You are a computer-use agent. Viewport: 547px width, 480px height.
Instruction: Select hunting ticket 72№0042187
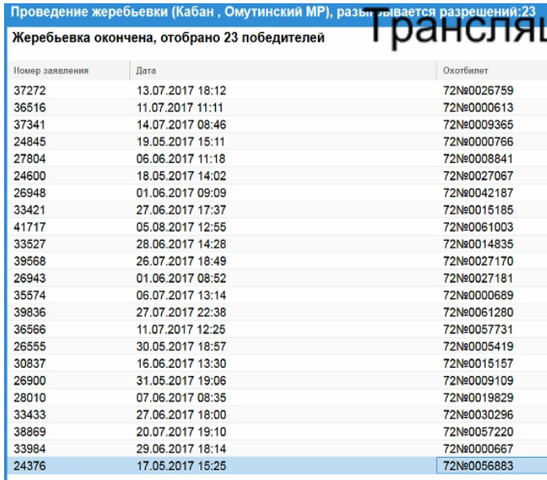[478, 193]
